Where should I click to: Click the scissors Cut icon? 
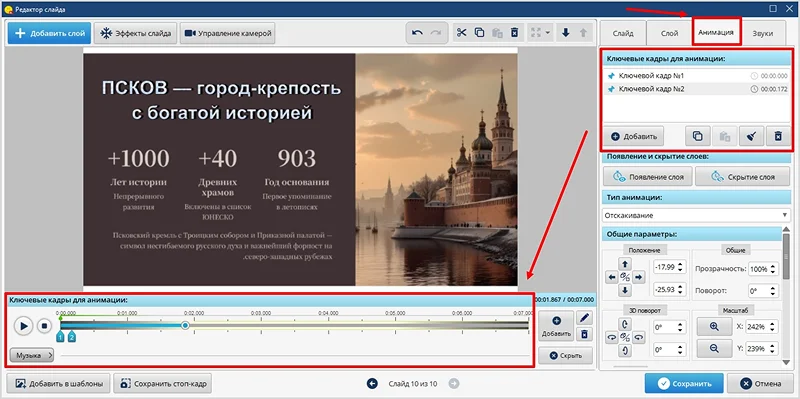click(462, 33)
